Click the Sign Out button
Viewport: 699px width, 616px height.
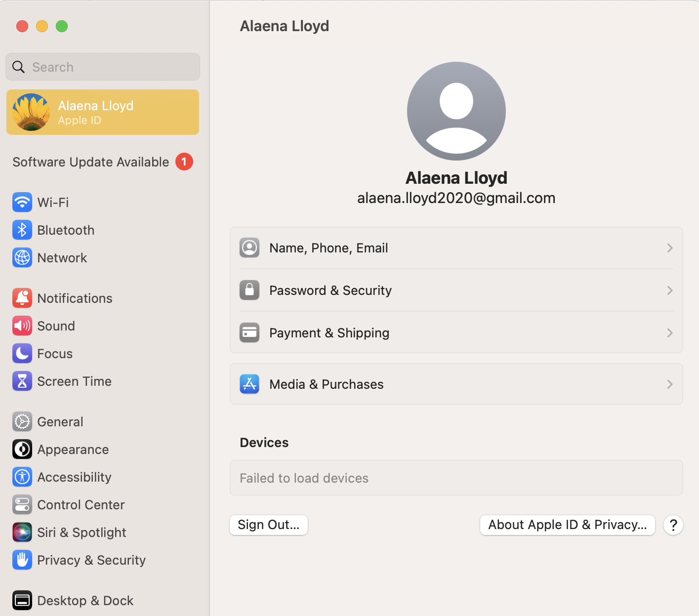269,525
